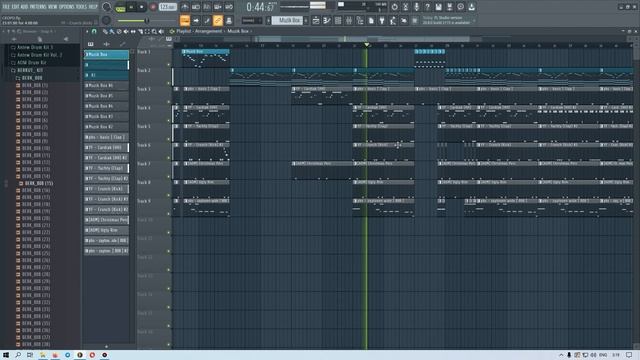Mute Track 2 with its green dot
This screenshot has width=640, height=360.
point(169,83)
